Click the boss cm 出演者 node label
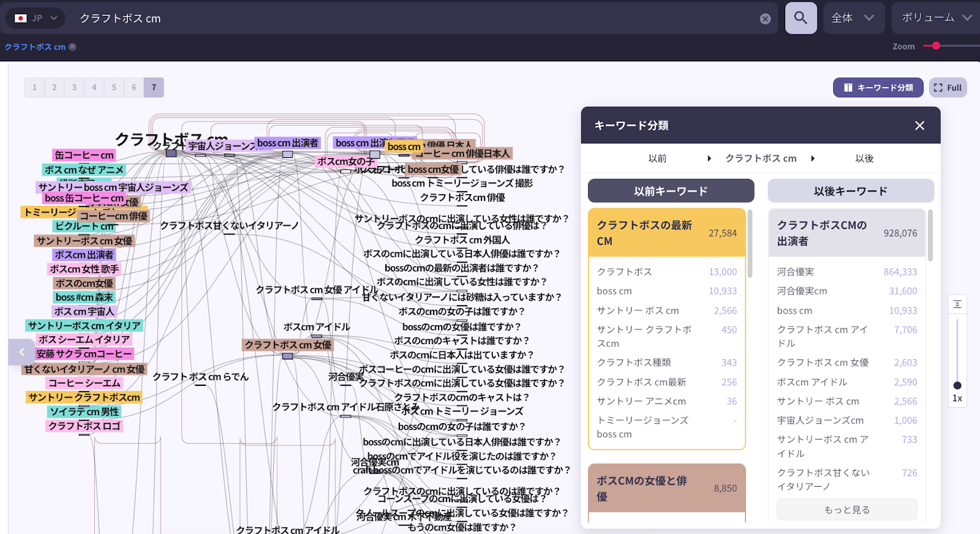Screen dimensions: 980x534 point(288,143)
